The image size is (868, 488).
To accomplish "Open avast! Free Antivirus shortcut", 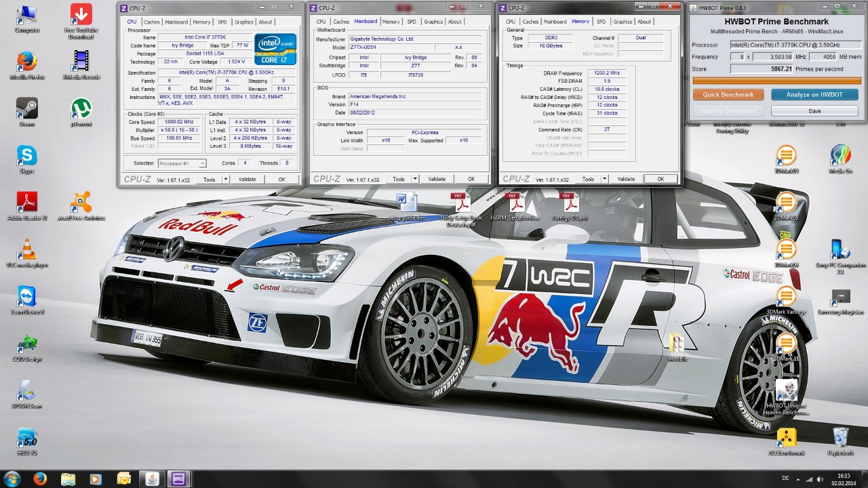I will pos(81,206).
